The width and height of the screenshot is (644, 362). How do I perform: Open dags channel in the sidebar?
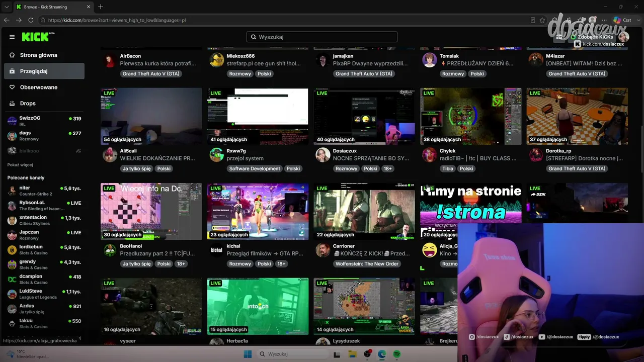[44, 136]
